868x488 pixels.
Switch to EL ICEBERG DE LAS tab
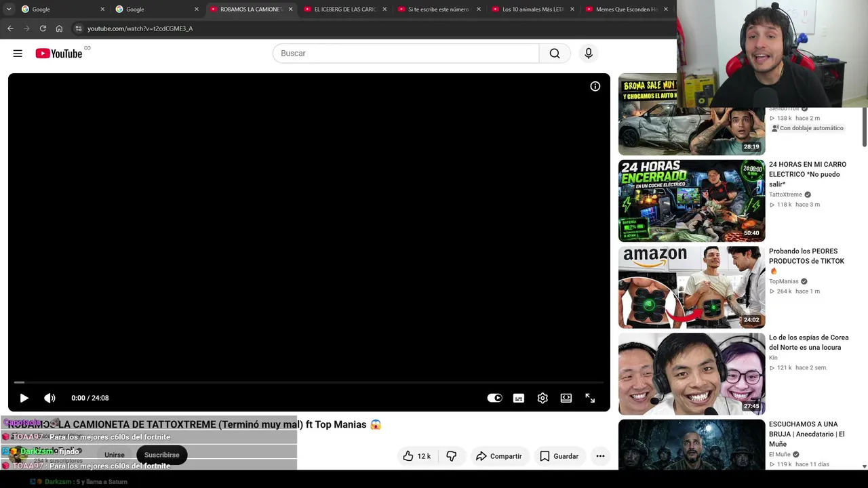click(x=344, y=9)
